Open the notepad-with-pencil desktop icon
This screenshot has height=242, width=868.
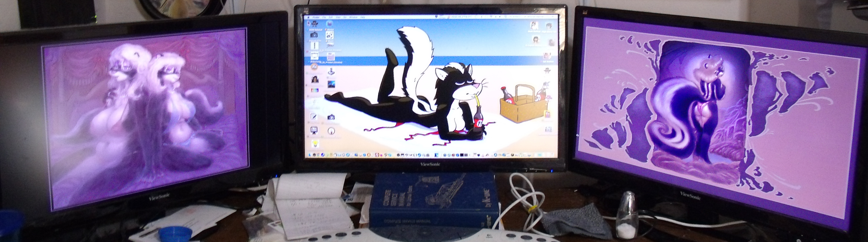(x=314, y=117)
